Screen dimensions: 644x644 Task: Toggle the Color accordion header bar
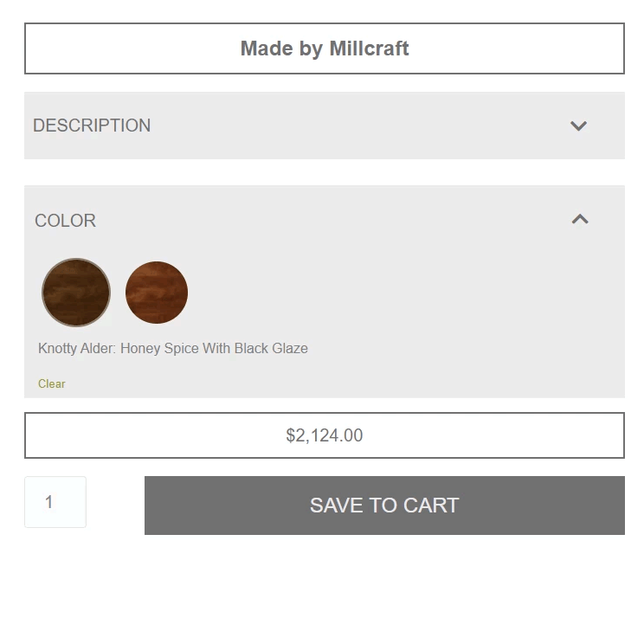point(325,220)
